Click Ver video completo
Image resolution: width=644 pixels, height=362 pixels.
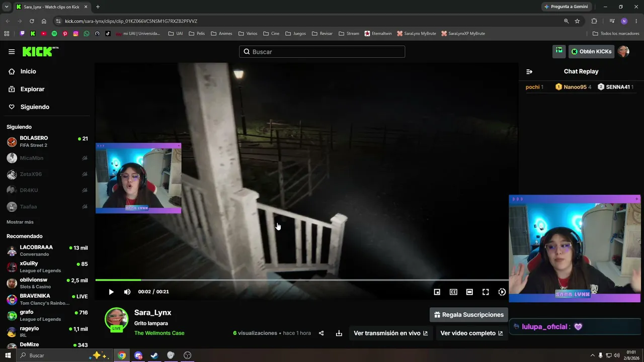coord(472,333)
